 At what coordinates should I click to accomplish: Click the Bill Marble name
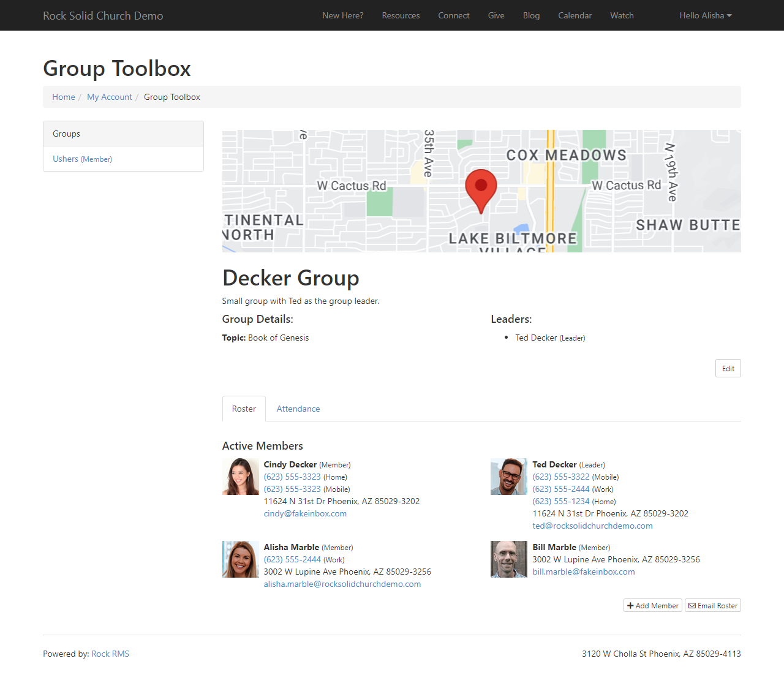(554, 547)
